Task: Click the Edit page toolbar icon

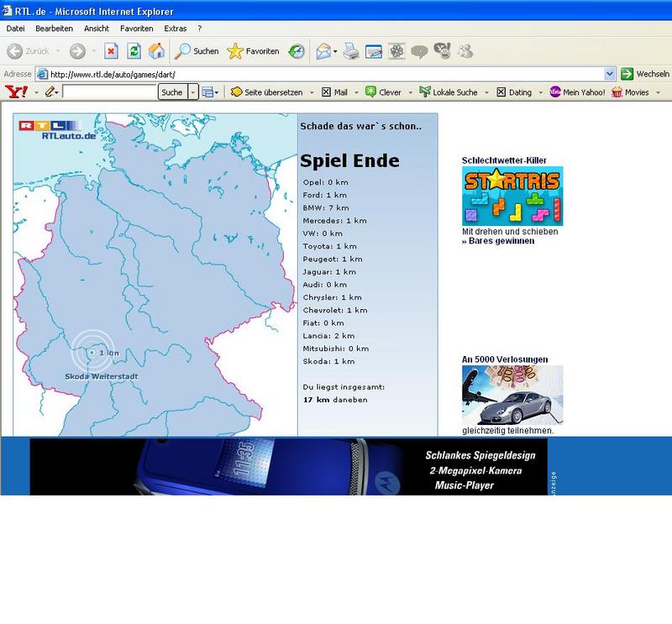Action: [x=374, y=51]
